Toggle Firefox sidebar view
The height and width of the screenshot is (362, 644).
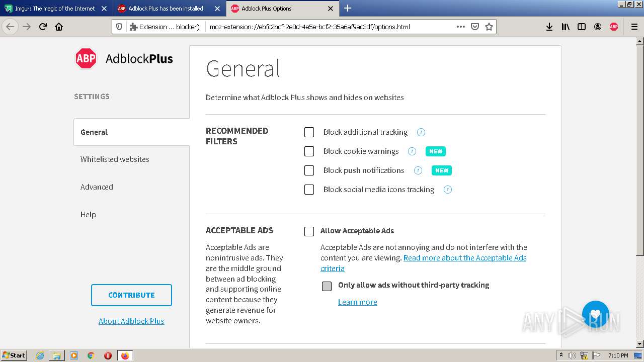582,27
